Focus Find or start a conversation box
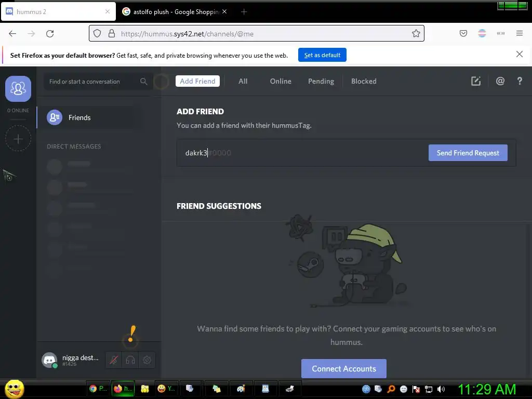This screenshot has width=532, height=399. tap(98, 82)
